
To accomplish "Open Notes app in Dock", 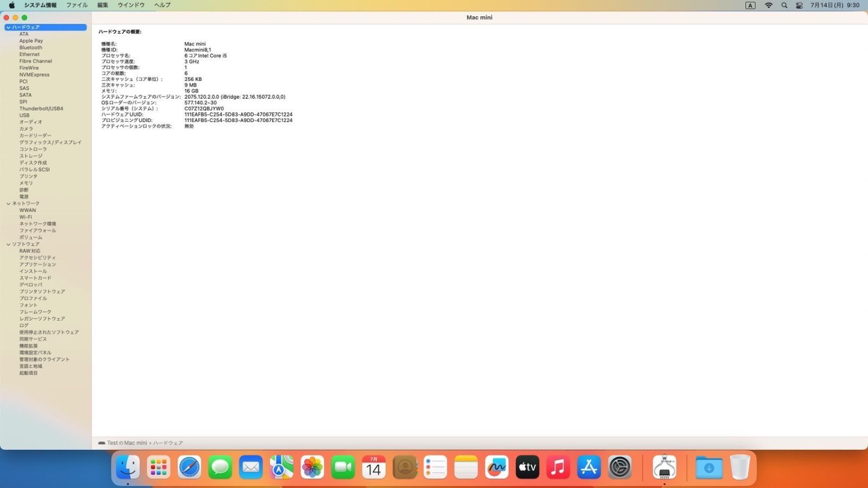I will (x=466, y=467).
